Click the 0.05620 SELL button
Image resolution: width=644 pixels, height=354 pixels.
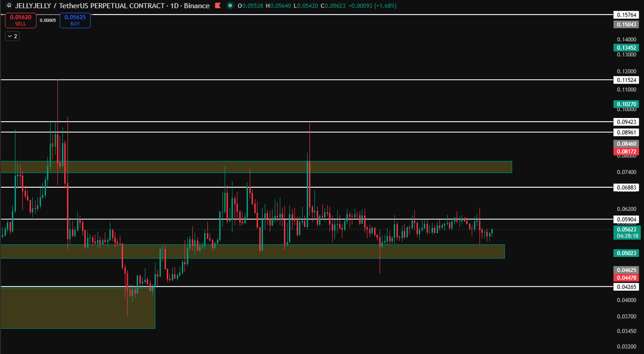[20, 20]
